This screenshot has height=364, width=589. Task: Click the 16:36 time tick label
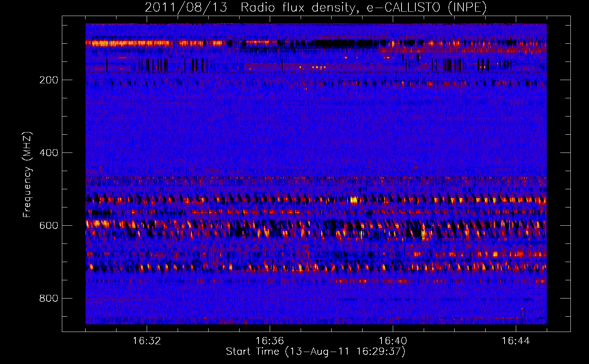270,341
